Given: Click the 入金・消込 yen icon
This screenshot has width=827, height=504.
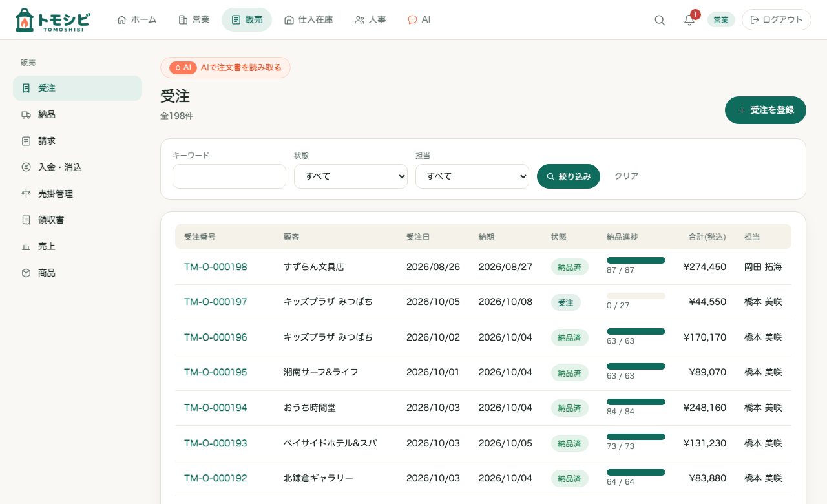Looking at the screenshot, I should point(26,167).
